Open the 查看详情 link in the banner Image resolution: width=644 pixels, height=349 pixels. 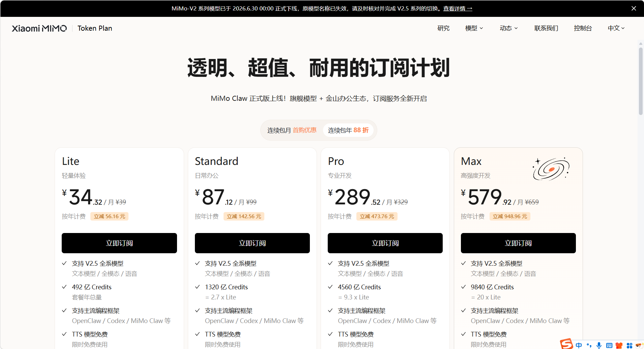tap(458, 8)
